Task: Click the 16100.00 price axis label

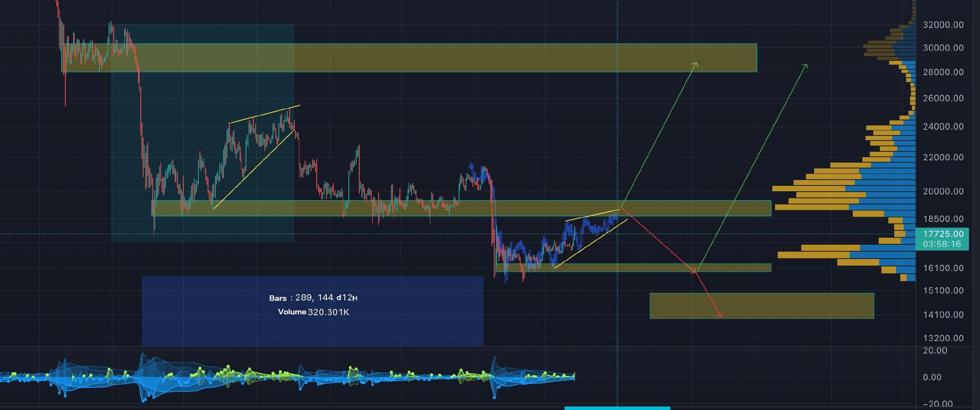Action: click(943, 268)
